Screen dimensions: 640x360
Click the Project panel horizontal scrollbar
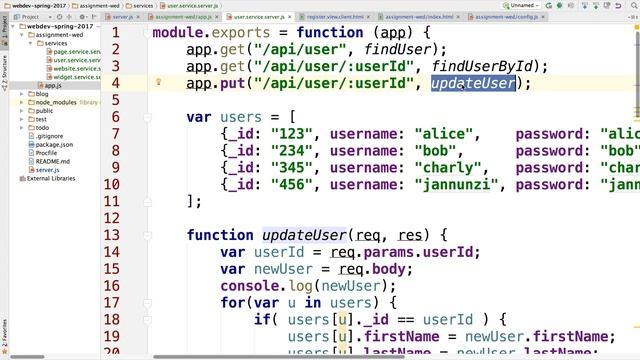(27, 357)
